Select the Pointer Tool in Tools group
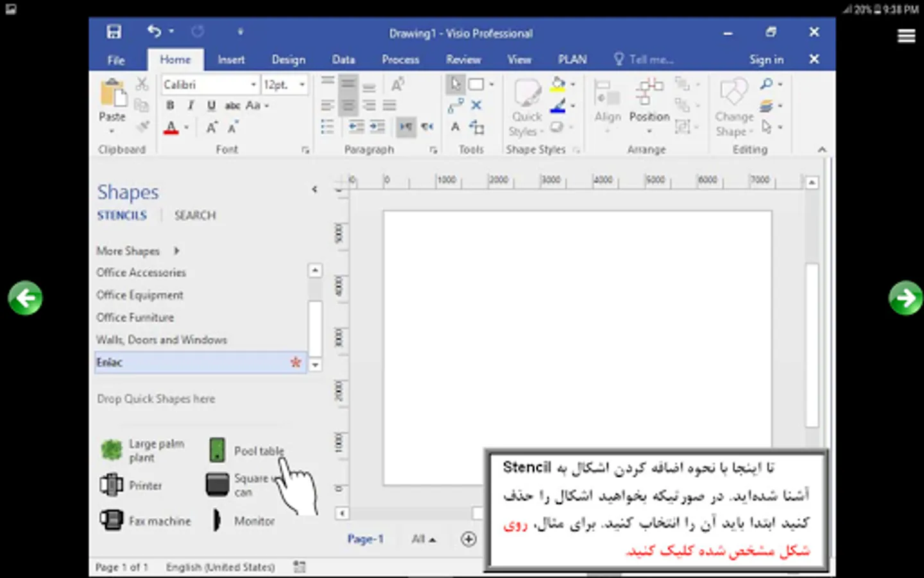Image resolution: width=924 pixels, height=578 pixels. tap(455, 84)
